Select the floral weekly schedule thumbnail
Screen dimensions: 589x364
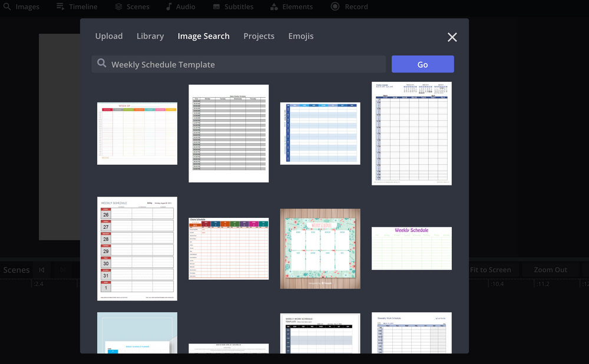pos(320,249)
